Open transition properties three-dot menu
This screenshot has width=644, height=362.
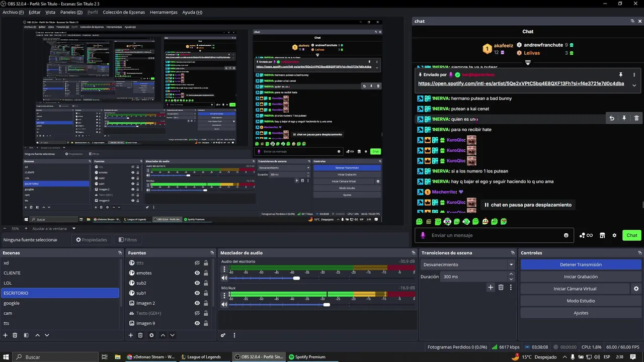tap(511, 288)
